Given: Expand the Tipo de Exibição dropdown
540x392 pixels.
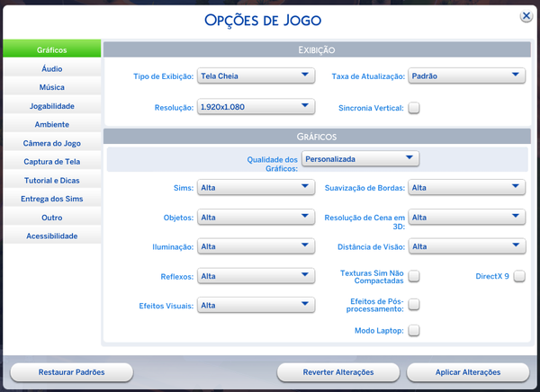Looking at the screenshot, I should [x=256, y=76].
